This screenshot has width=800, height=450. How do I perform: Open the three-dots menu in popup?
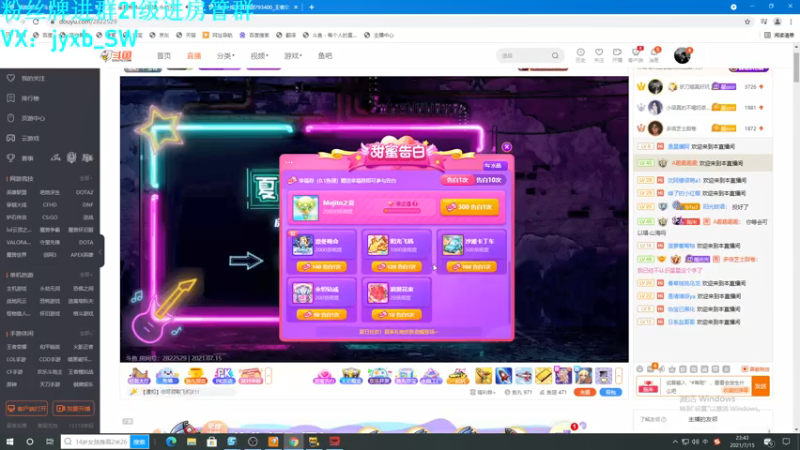pos(289,162)
